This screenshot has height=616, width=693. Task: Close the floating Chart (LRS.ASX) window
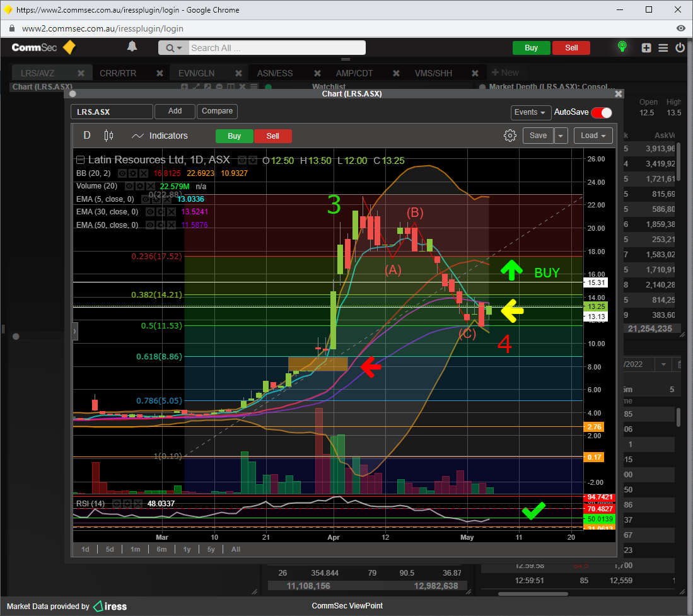coord(619,94)
